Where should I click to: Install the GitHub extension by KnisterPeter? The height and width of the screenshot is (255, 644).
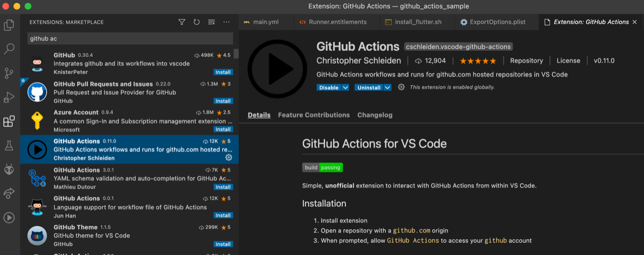pos(223,72)
